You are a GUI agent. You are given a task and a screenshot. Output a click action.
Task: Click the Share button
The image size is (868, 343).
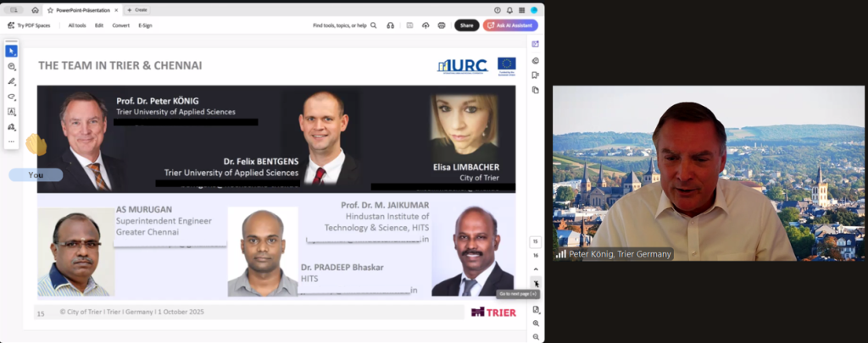tap(466, 25)
